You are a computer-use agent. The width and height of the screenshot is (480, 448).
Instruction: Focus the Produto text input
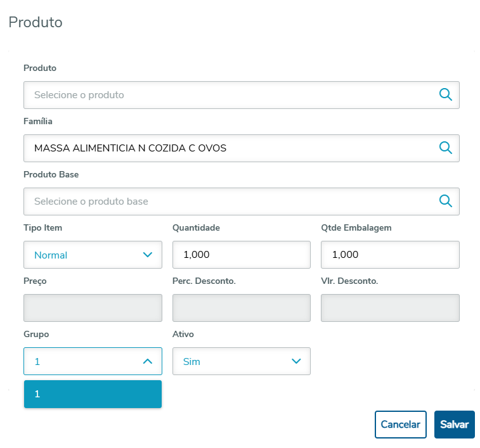click(228, 95)
